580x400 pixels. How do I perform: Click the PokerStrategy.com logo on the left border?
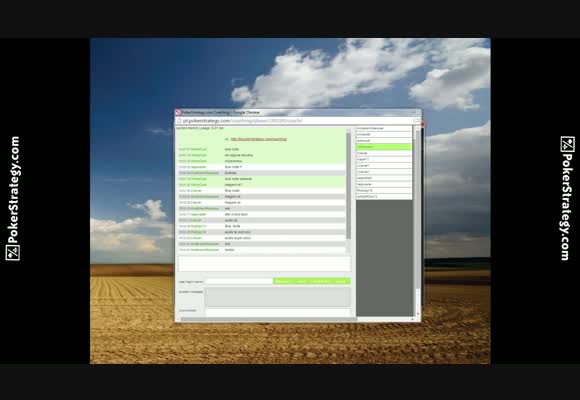click(13, 199)
